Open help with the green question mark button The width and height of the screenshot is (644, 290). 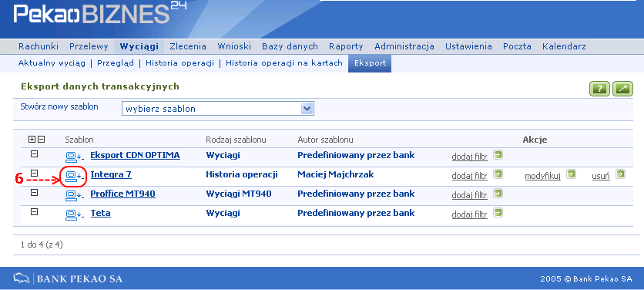(599, 89)
